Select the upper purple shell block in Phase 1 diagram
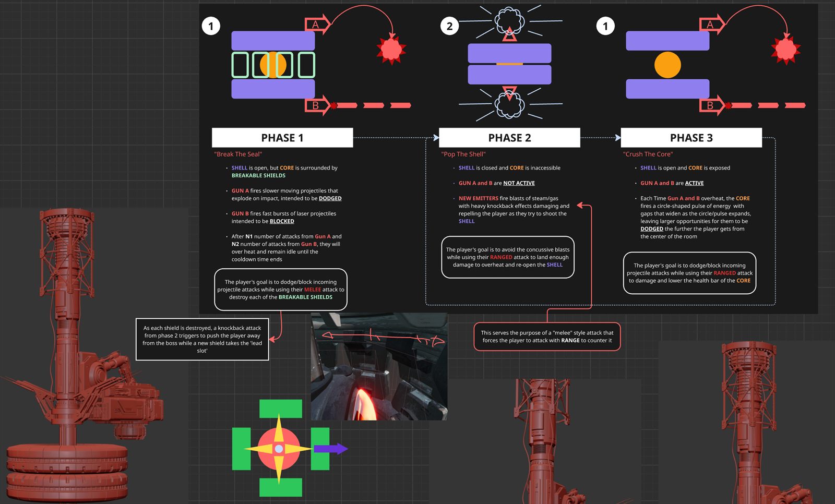 coord(273,41)
